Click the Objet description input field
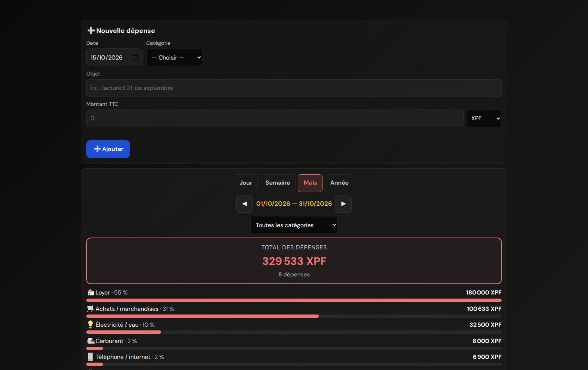This screenshot has width=588, height=370. pyautogui.click(x=294, y=88)
